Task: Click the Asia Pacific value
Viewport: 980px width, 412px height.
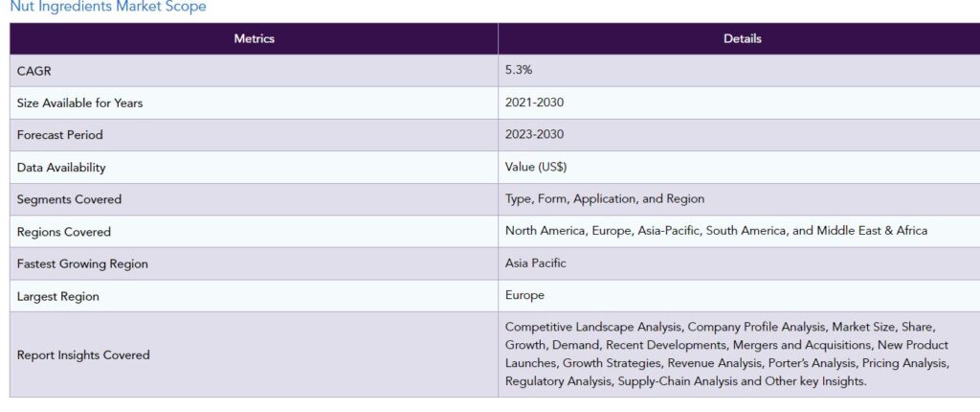Action: (x=536, y=263)
